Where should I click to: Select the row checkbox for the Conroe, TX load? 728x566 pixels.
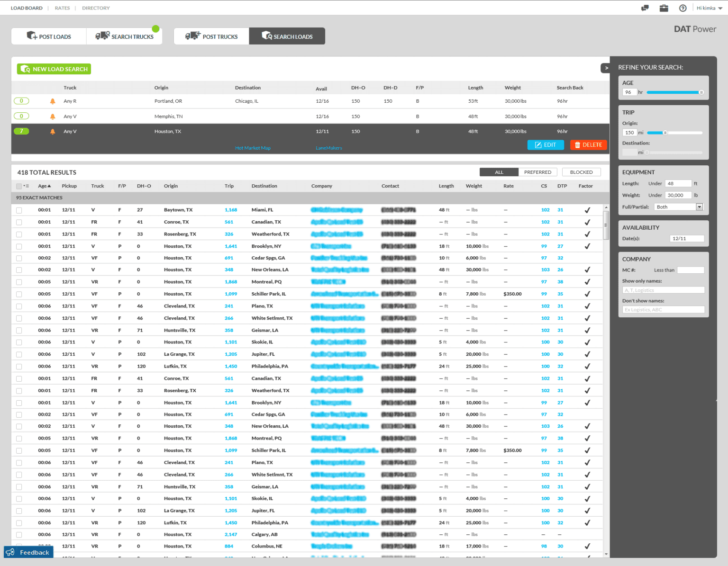point(18,222)
